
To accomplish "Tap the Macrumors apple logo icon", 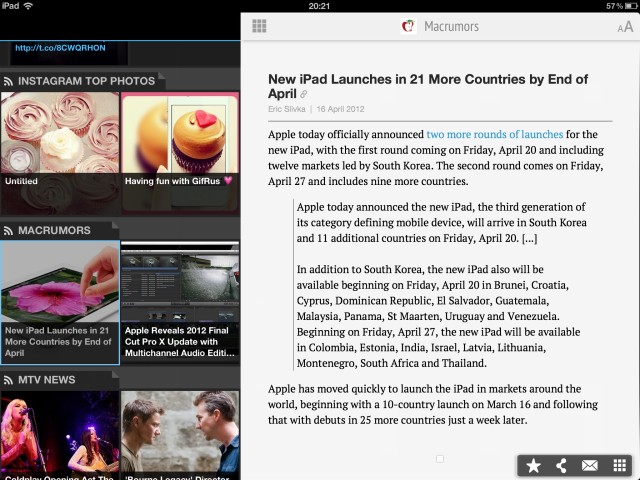I will tap(408, 26).
